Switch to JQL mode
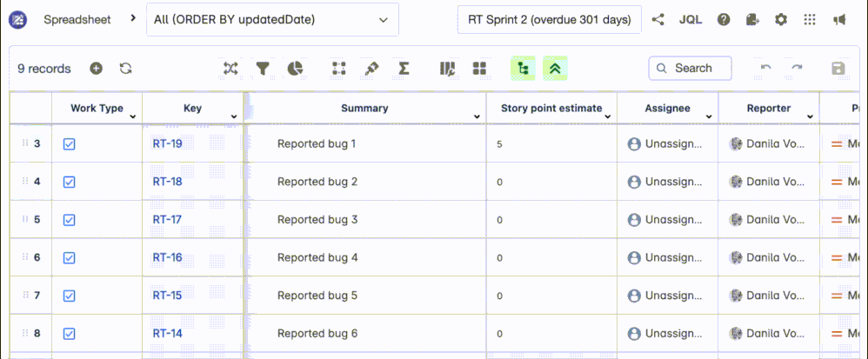 click(x=691, y=20)
